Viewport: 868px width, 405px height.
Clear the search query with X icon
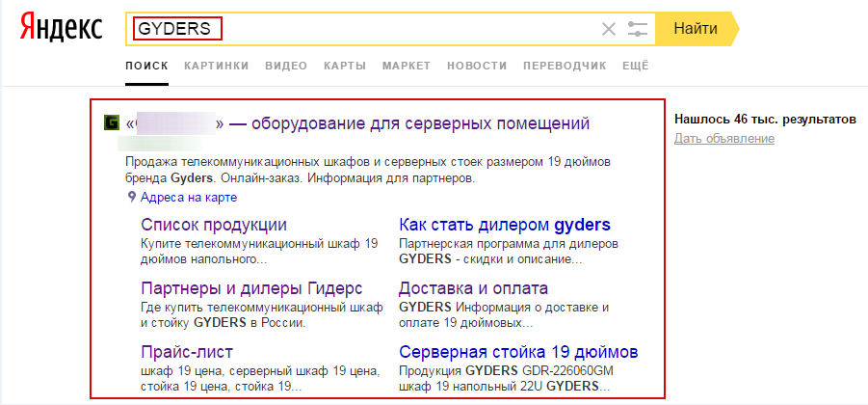(609, 29)
